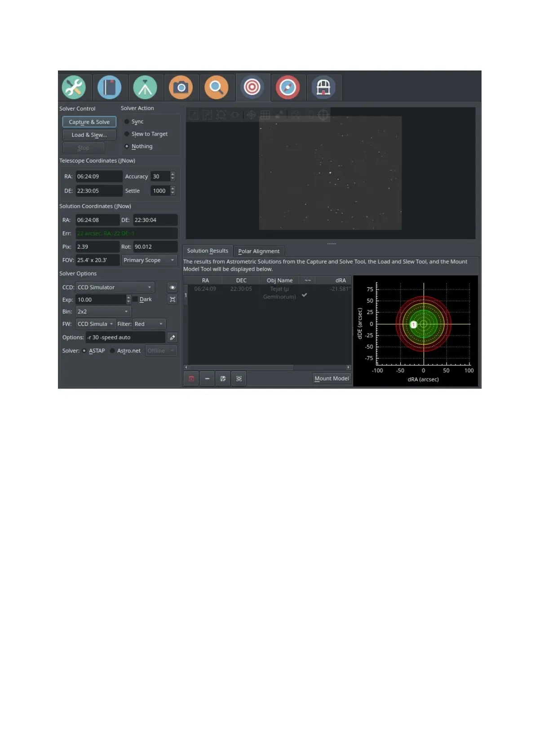Export solution results with save icon
Screen dimensions: 535x756
point(223,378)
